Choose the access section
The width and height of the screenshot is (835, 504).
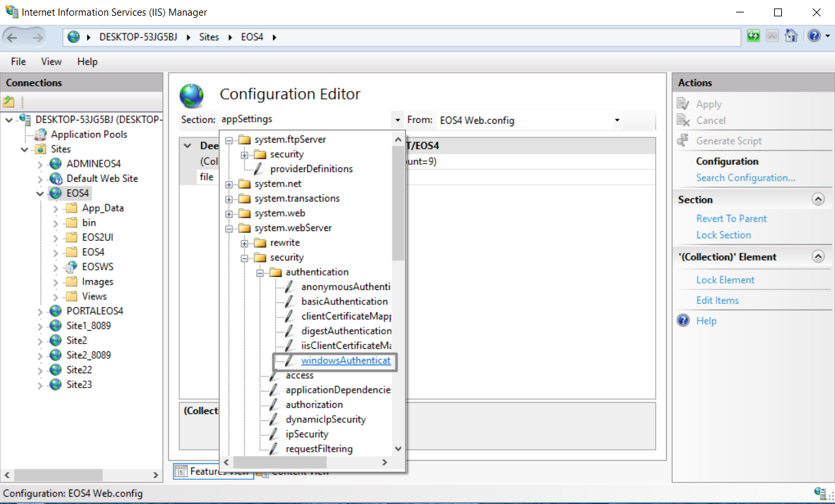coord(300,375)
